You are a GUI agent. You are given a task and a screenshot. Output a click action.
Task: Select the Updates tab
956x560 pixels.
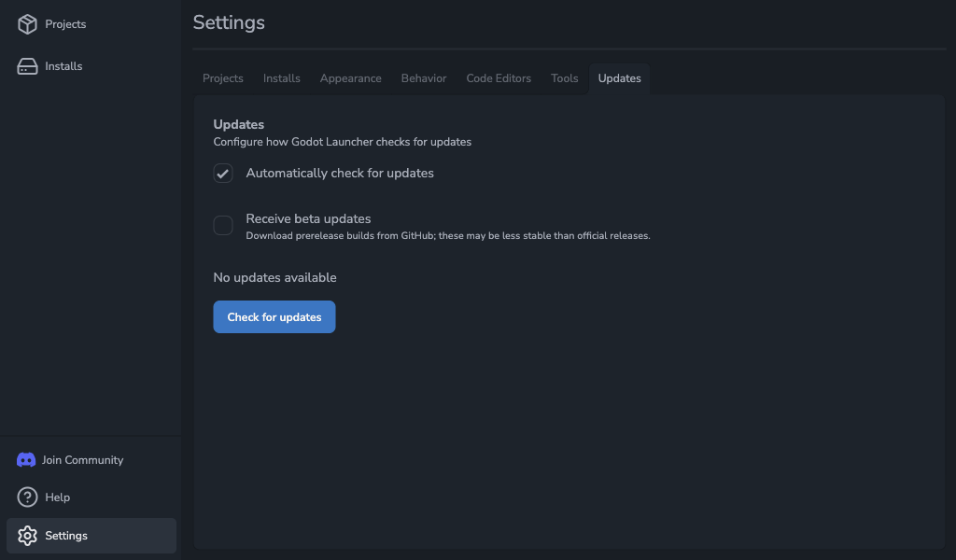620,78
